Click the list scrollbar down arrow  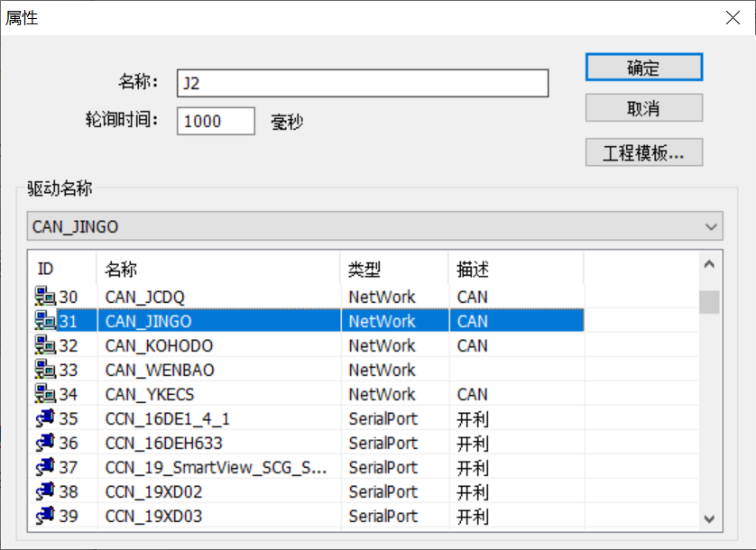click(x=709, y=518)
